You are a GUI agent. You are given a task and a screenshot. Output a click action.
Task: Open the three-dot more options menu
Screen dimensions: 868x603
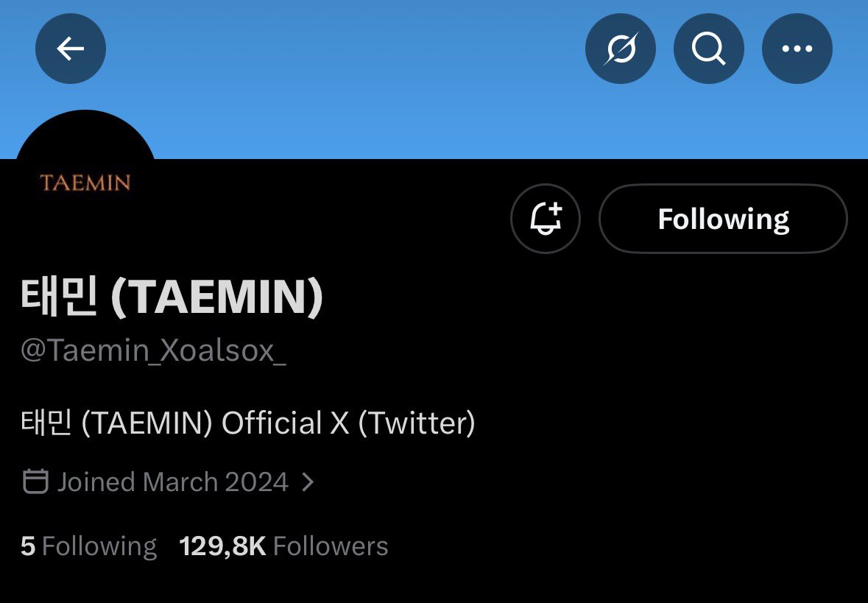point(797,49)
